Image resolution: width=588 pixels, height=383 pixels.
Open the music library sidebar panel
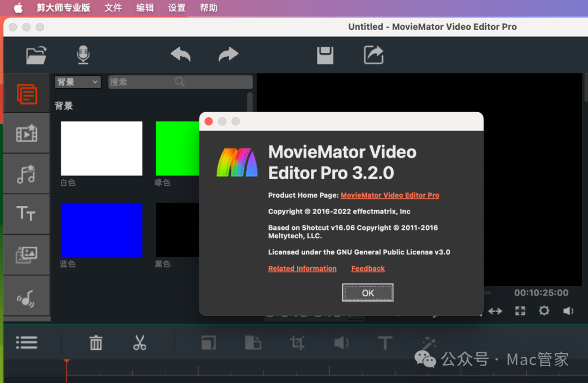26,174
